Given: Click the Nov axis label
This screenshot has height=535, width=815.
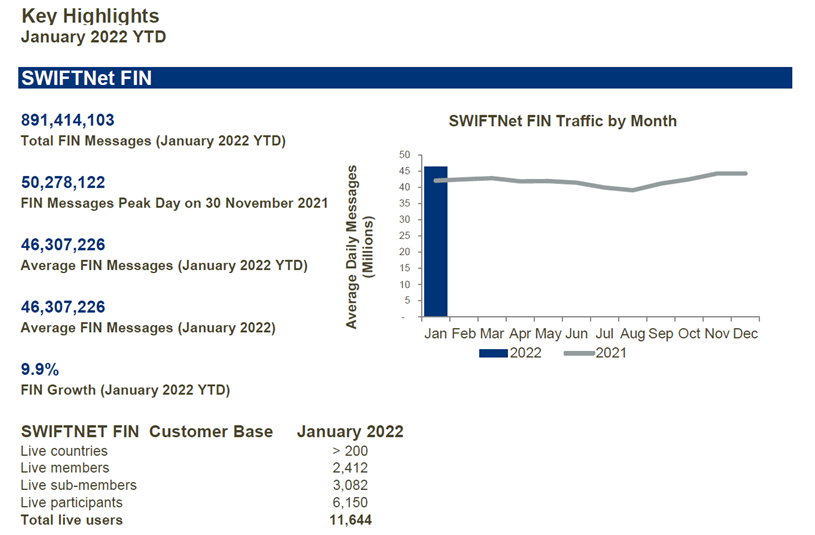Looking at the screenshot, I should click(x=717, y=333).
